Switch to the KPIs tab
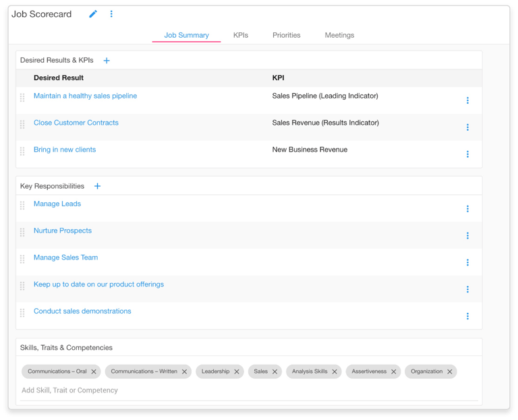The image size is (518, 420). pyautogui.click(x=241, y=35)
